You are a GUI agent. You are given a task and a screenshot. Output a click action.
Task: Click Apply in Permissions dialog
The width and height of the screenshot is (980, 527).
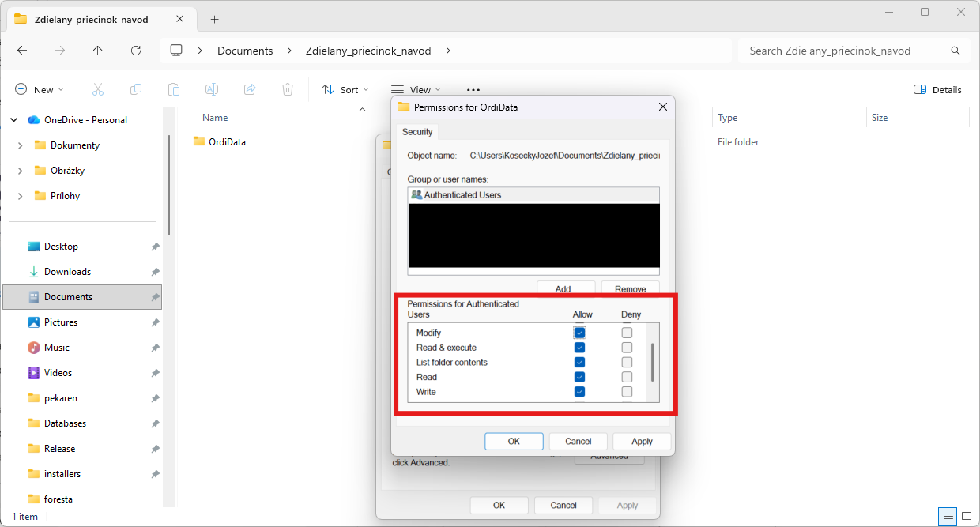click(x=642, y=442)
